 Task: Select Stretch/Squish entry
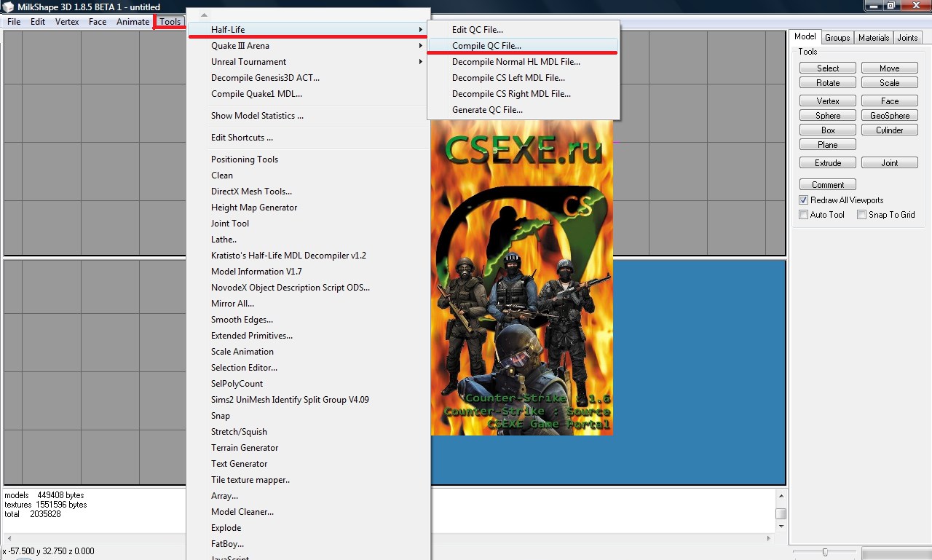click(x=308, y=432)
